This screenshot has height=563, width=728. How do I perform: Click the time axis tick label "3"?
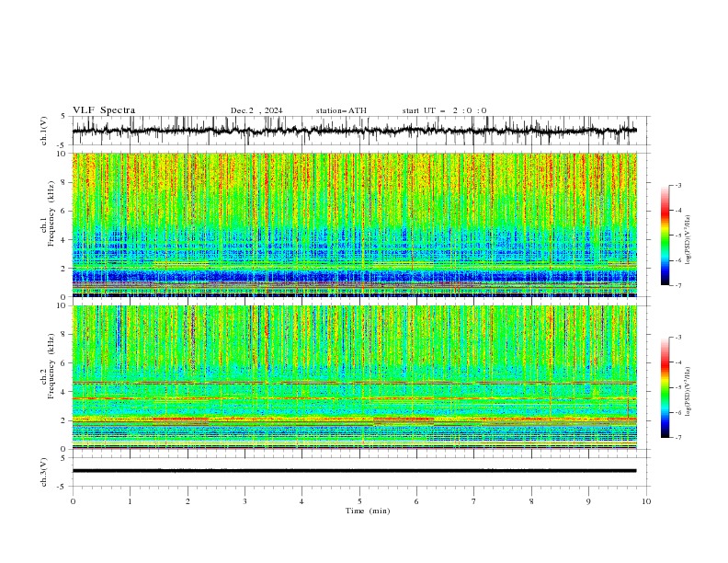click(x=245, y=501)
